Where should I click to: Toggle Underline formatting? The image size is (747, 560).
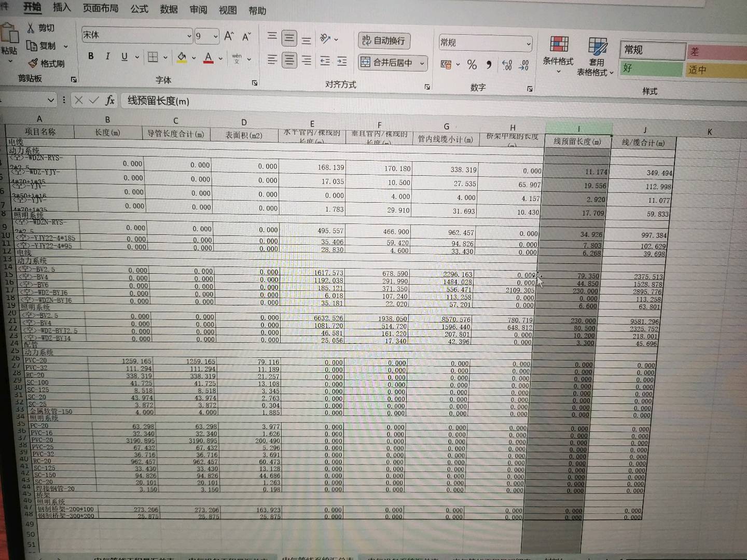point(125,57)
